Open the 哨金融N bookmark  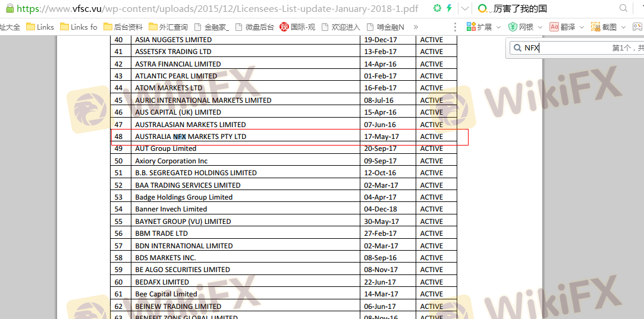click(x=385, y=27)
